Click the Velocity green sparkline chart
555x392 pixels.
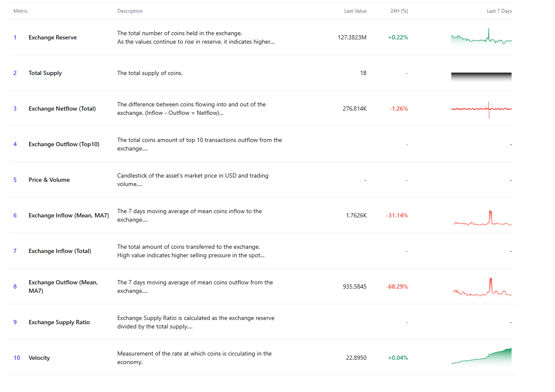tap(481, 358)
